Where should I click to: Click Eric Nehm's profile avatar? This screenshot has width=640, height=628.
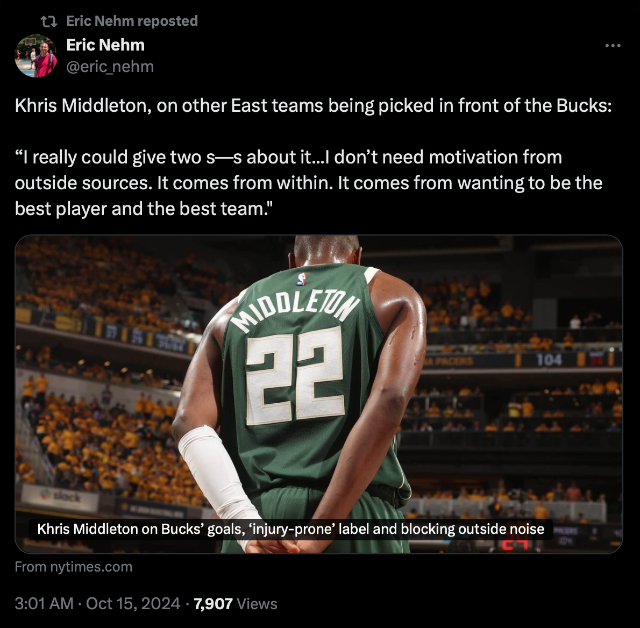click(x=36, y=56)
